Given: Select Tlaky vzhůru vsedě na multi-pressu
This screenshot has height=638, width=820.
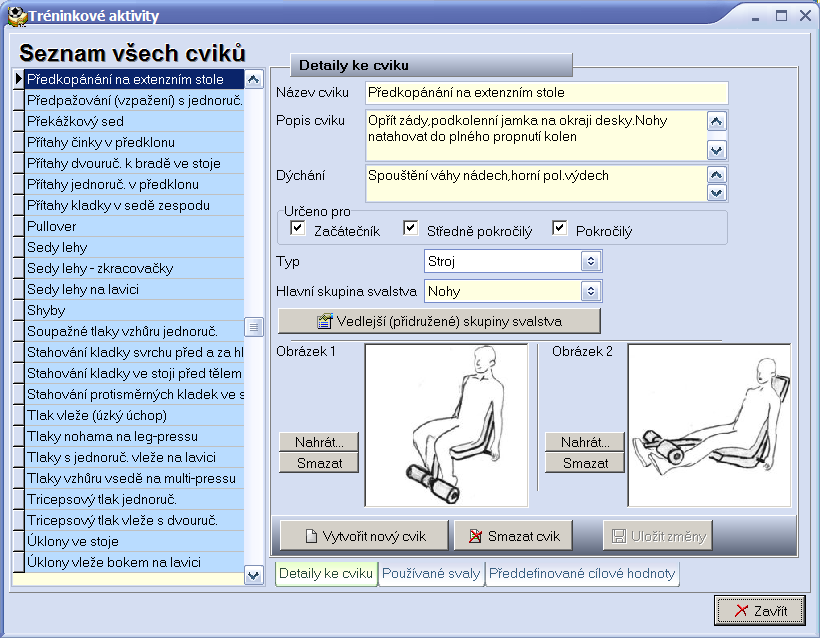Looking at the screenshot, I should 134,478.
